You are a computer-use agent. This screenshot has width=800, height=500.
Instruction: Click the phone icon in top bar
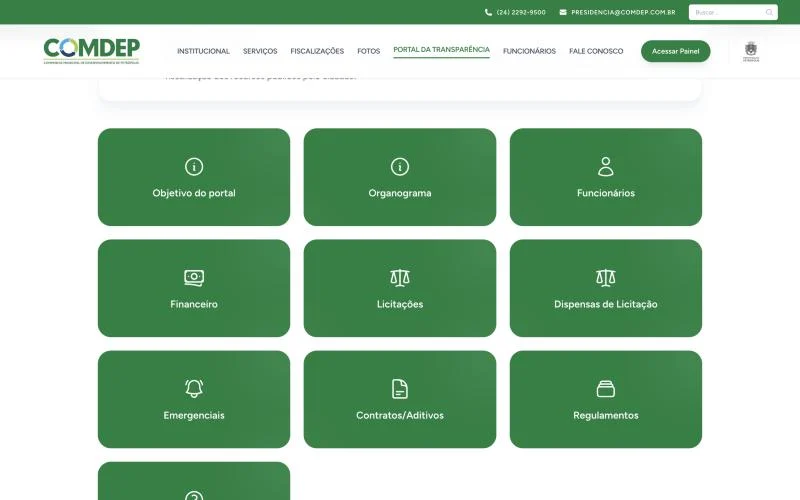pyautogui.click(x=488, y=12)
